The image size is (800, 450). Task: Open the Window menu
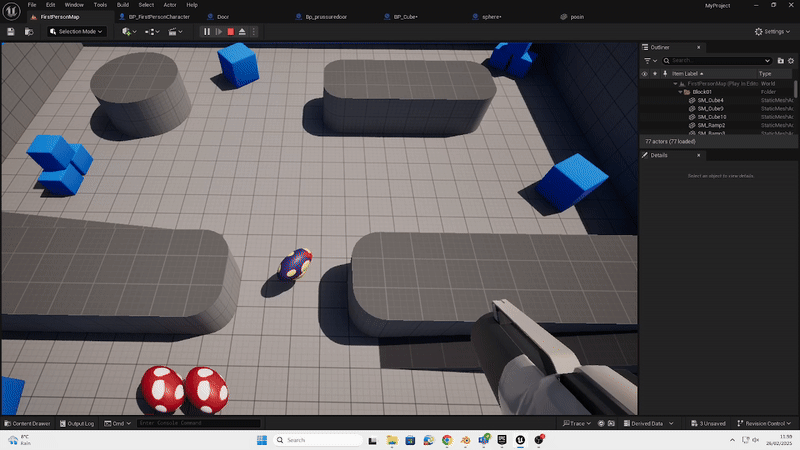[74, 5]
